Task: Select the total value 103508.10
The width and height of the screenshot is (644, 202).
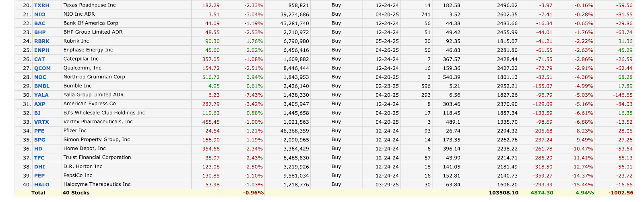Action: point(504,193)
